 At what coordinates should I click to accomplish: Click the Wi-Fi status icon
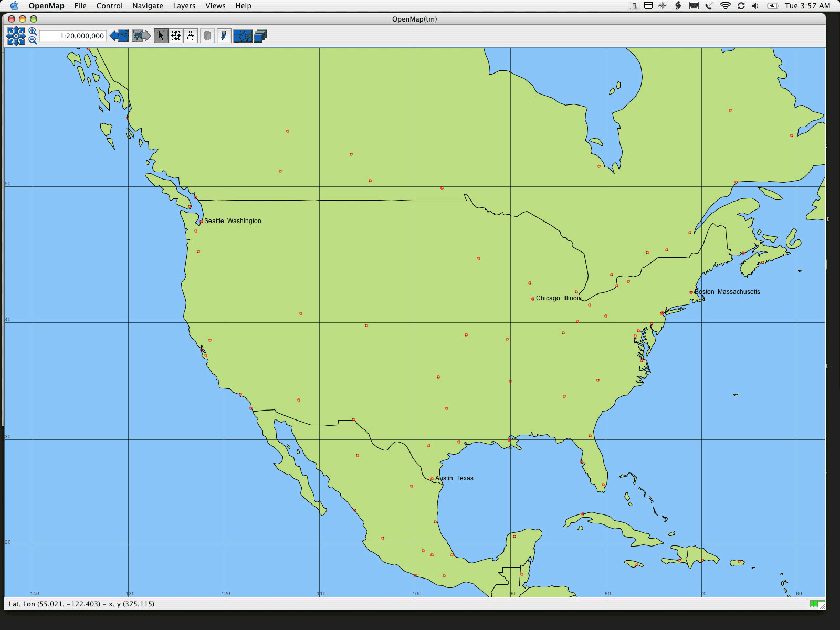pos(726,6)
